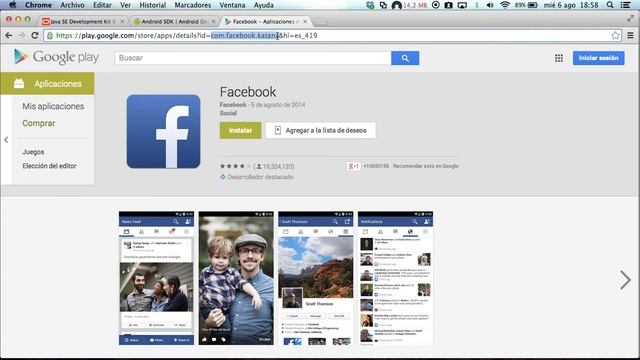Open the Archivo menu
The width and height of the screenshot is (640, 360).
[x=72, y=5]
